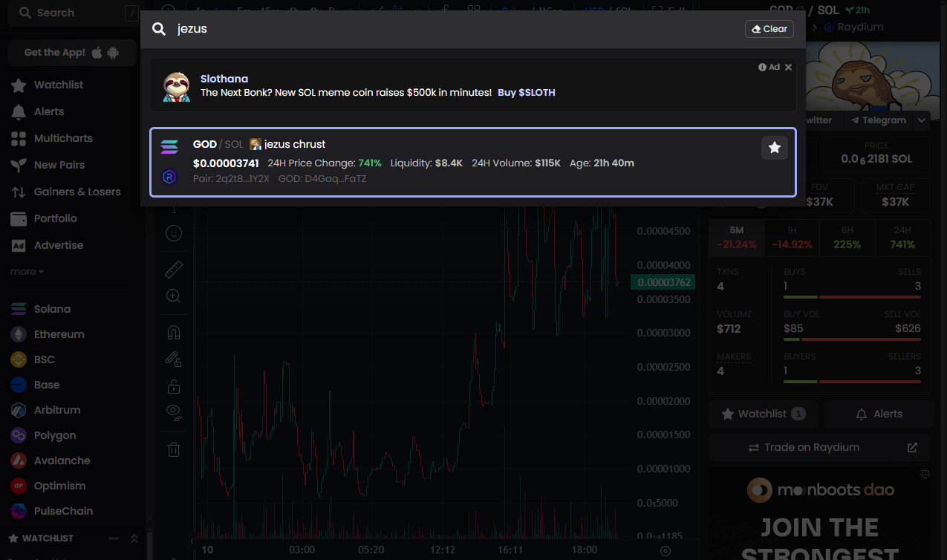Expand the socials dropdown chevron next to Telegram

(922, 120)
